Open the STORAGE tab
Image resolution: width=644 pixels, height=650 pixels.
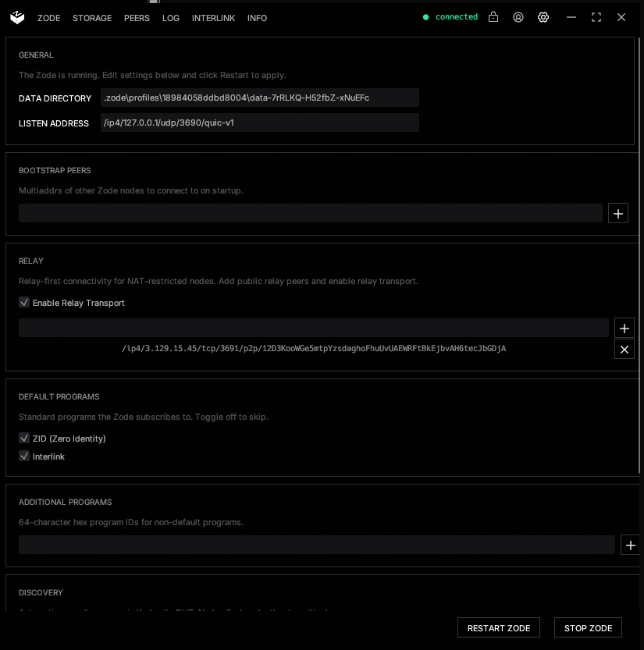[x=92, y=18]
